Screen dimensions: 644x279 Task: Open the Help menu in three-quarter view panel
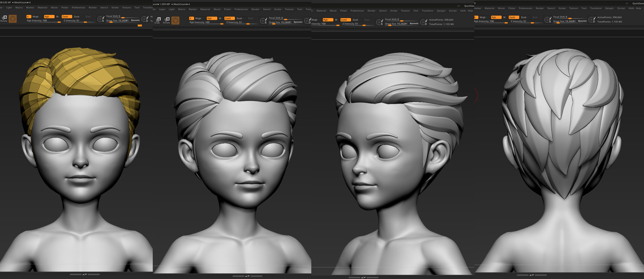(x=470, y=11)
